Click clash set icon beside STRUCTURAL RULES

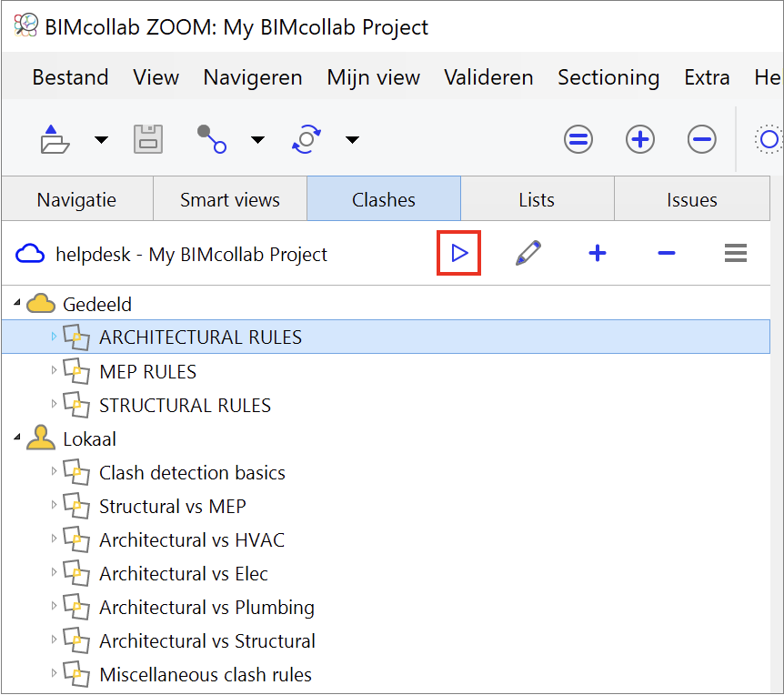(76, 405)
